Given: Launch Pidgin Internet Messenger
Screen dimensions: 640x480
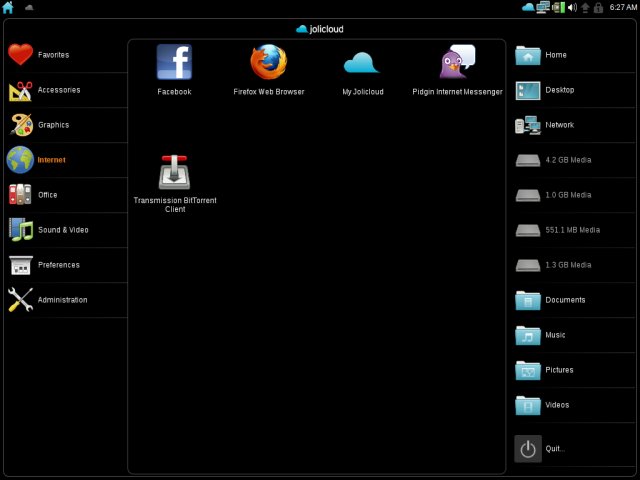Looking at the screenshot, I should point(457,70).
